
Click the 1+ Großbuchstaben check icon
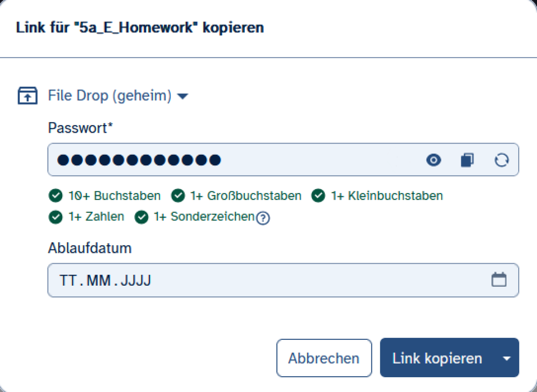coord(178,196)
